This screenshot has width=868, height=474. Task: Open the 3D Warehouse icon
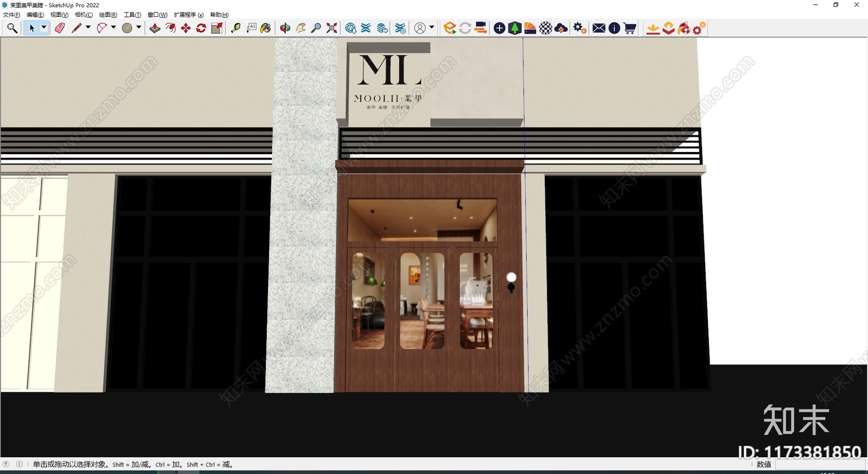coord(350,28)
